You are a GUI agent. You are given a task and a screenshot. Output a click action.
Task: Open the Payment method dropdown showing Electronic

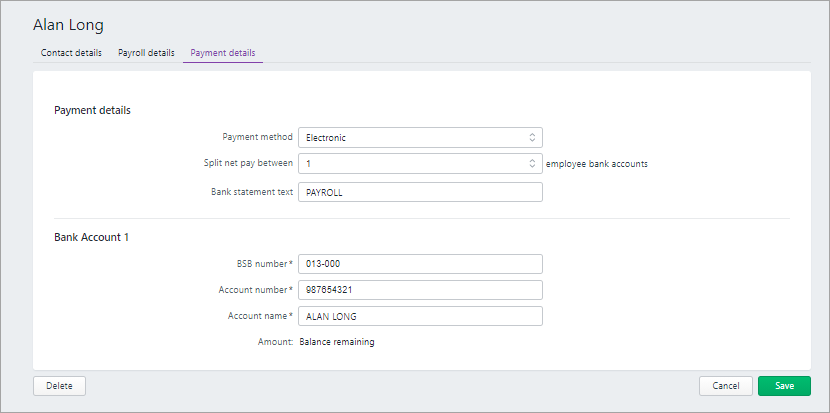point(419,137)
